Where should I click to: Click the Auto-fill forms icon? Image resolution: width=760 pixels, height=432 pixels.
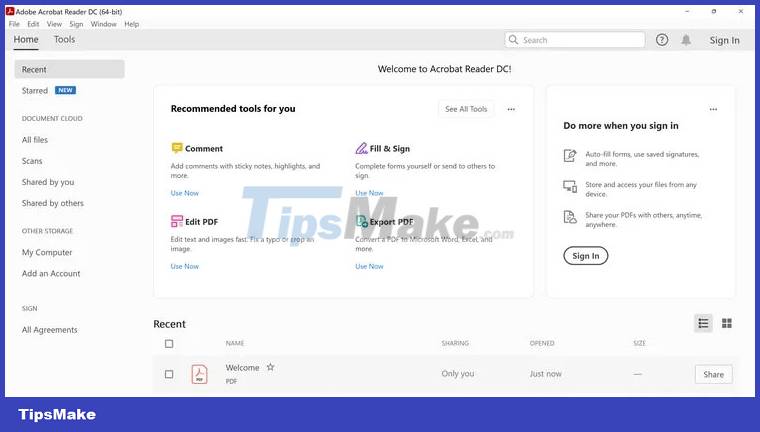pos(570,156)
